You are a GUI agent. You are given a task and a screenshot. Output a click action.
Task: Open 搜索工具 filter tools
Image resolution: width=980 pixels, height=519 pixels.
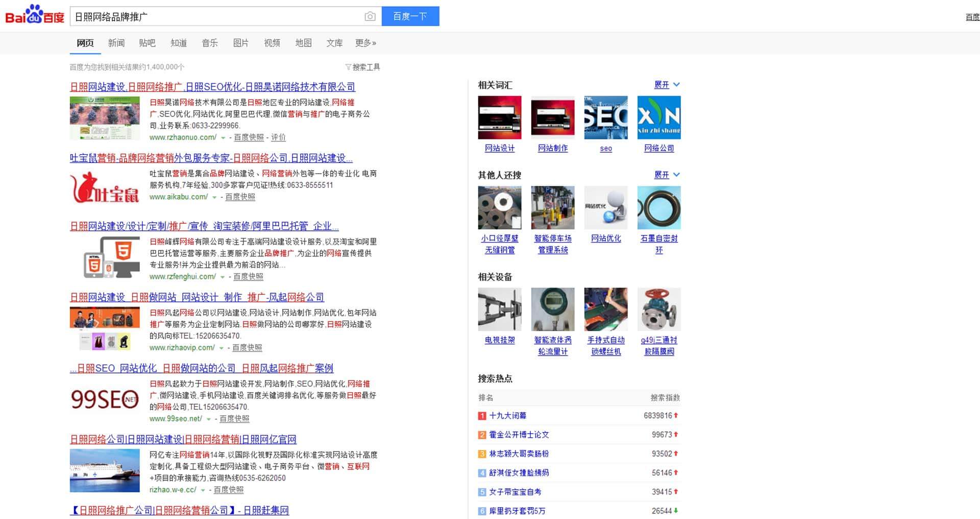coord(363,67)
